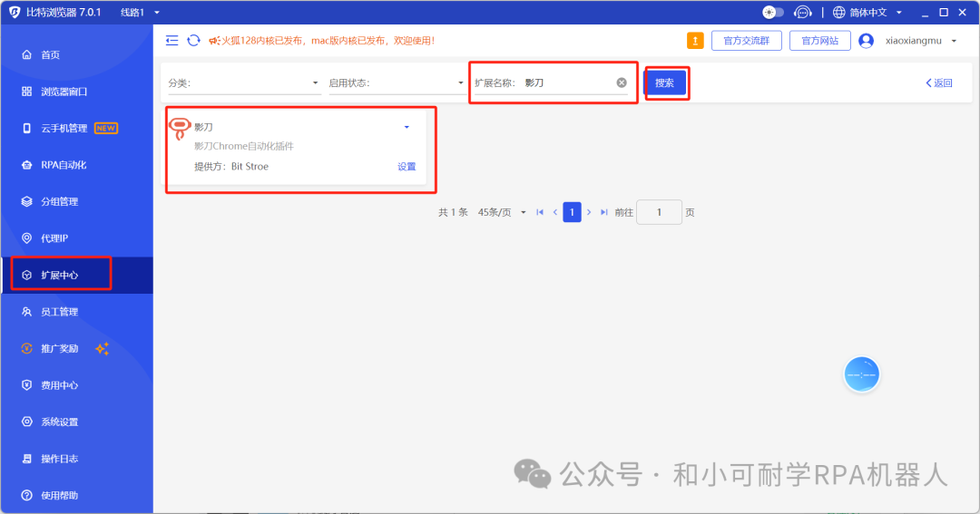This screenshot has width=980, height=514.
Task: Click the 前往 page number input box
Action: pos(659,212)
